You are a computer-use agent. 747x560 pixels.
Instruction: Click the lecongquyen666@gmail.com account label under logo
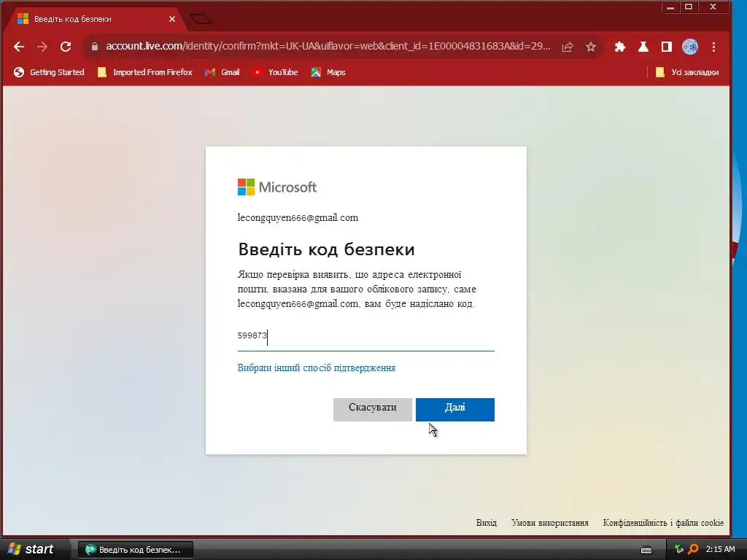click(298, 217)
